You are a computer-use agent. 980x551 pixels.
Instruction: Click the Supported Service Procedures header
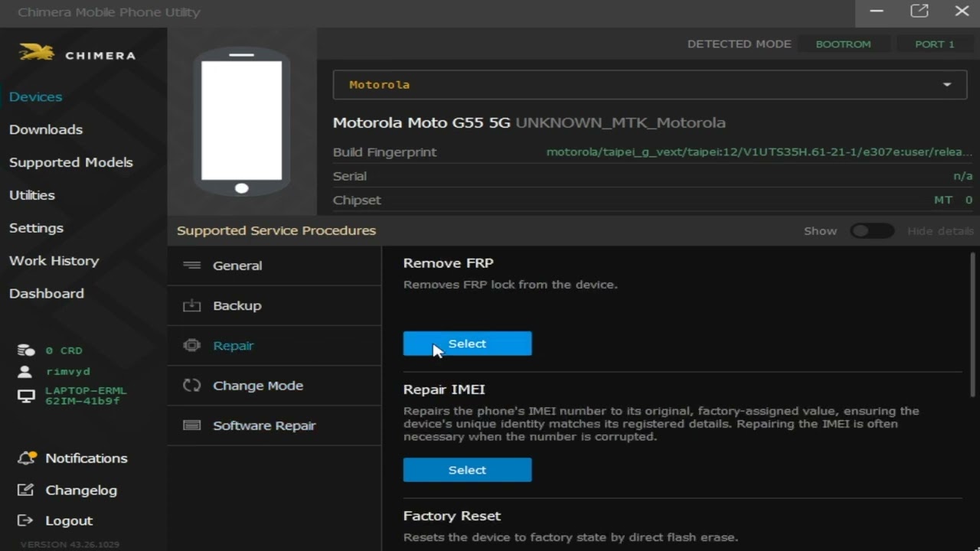(x=276, y=230)
